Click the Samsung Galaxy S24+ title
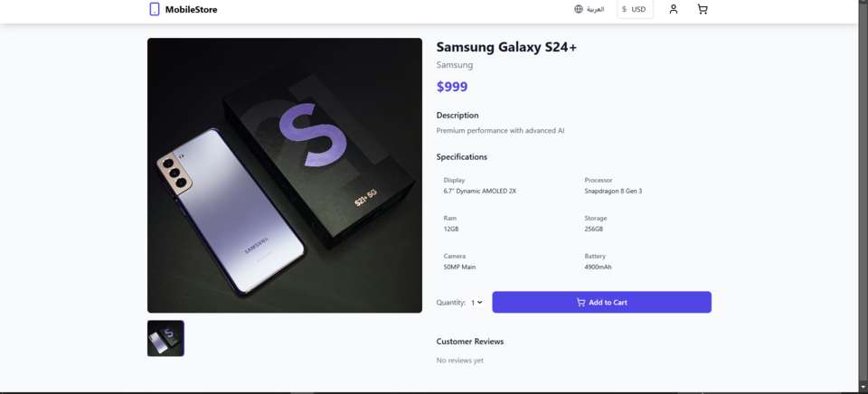This screenshot has width=868, height=394. point(506,47)
